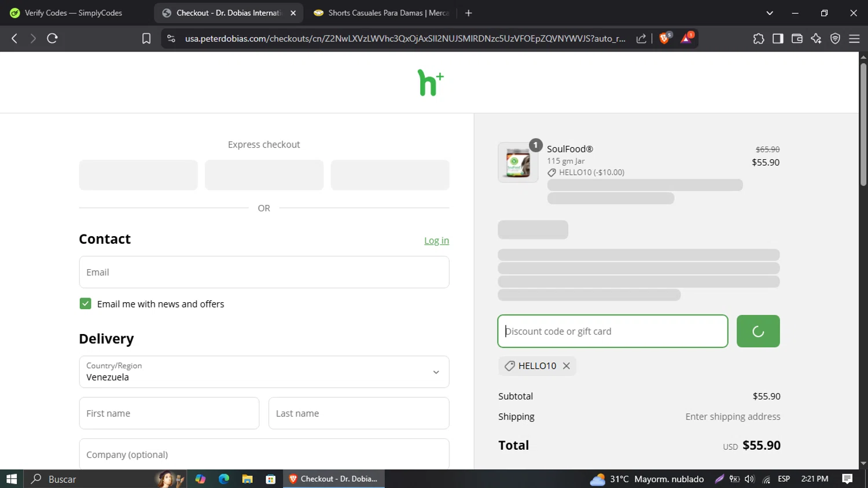The image size is (868, 488).
Task: Open the browser hamburger menu
Action: pos(854,38)
